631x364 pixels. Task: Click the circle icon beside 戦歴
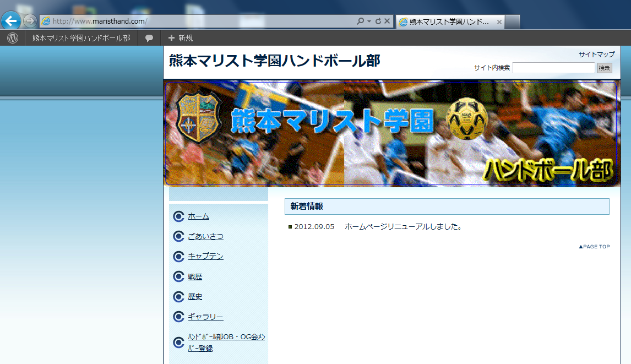tap(179, 276)
